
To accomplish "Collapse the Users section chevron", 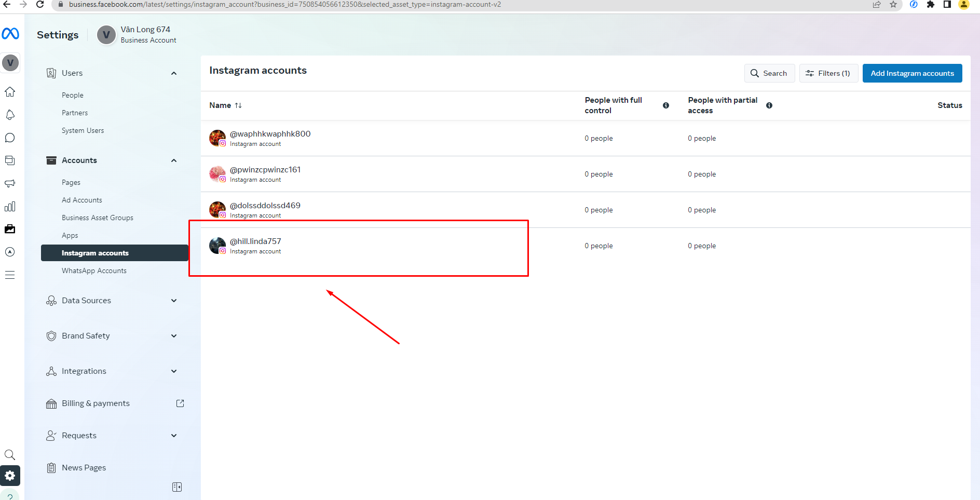I will click(x=174, y=73).
